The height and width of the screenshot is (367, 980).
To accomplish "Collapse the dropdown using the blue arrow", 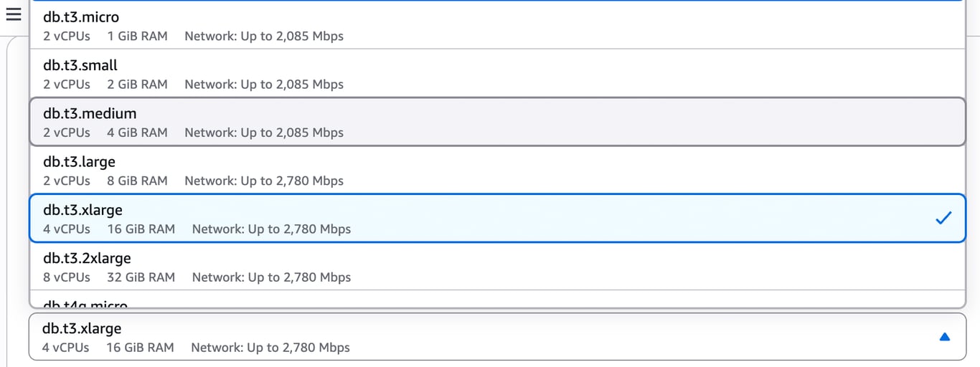I will coord(944,336).
